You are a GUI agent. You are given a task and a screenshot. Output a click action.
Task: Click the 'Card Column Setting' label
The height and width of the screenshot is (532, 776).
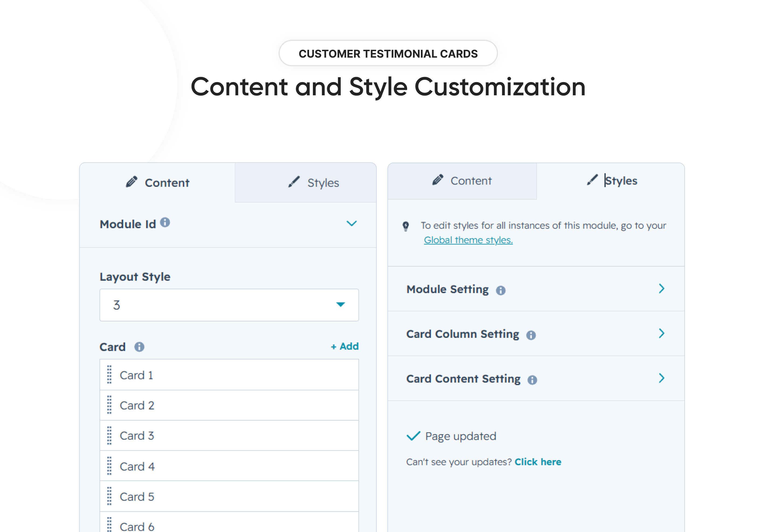[462, 334]
